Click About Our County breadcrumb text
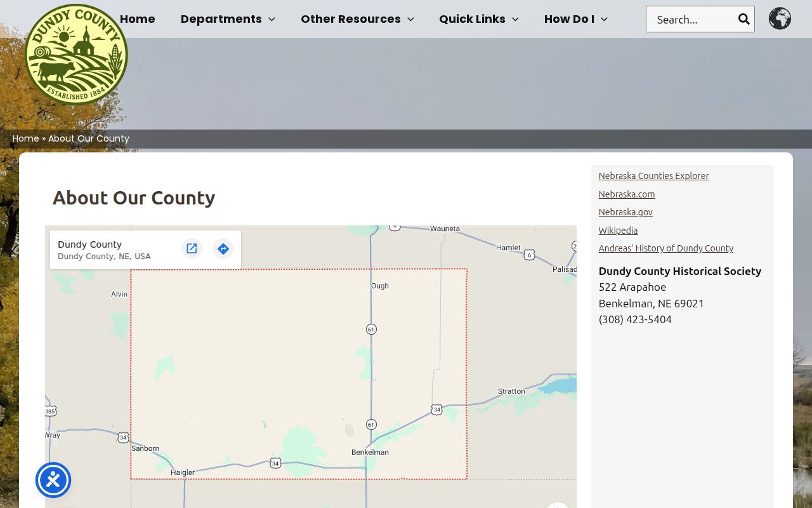812x508 pixels. (x=89, y=138)
